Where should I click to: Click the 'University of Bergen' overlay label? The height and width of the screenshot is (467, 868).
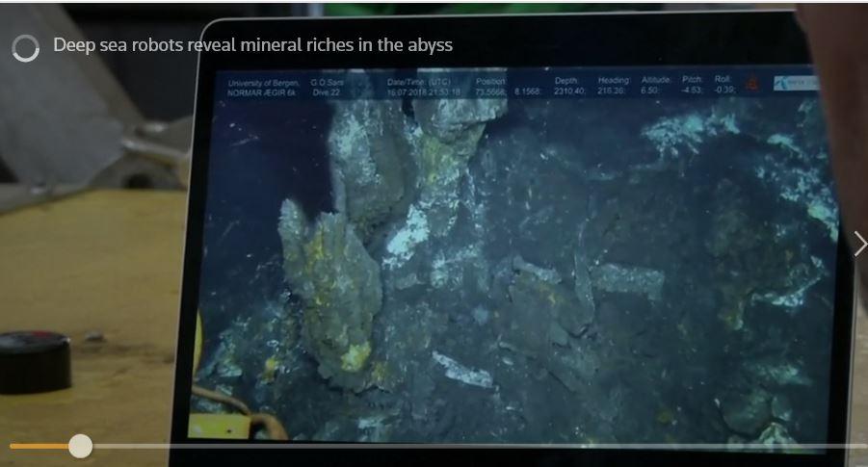point(257,87)
